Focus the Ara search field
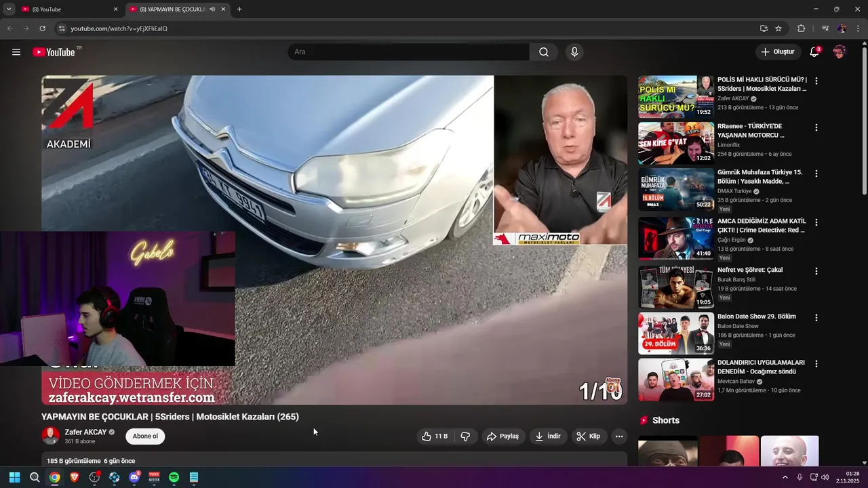Screen dimensions: 868x488 (x=408, y=52)
